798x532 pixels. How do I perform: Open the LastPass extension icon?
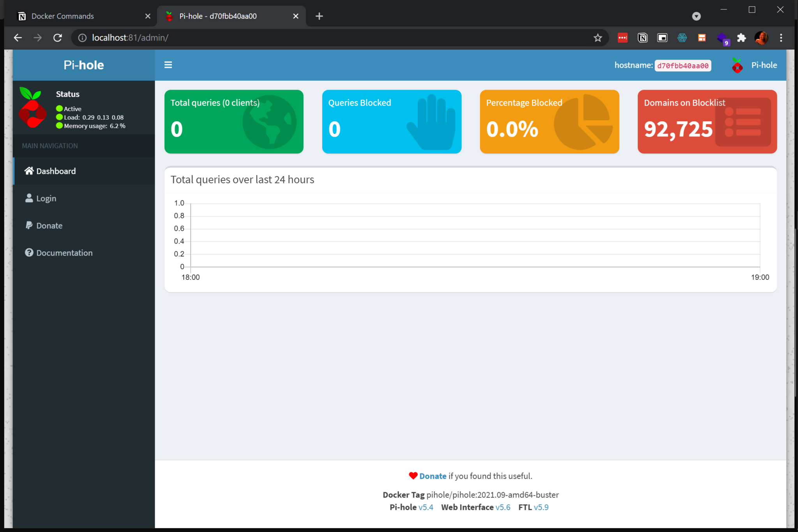pos(622,37)
